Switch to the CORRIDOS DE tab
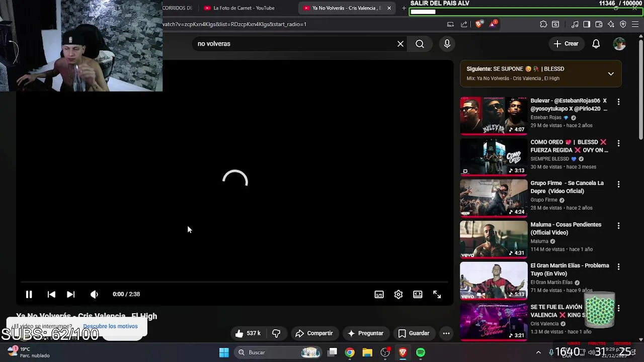 click(x=177, y=8)
